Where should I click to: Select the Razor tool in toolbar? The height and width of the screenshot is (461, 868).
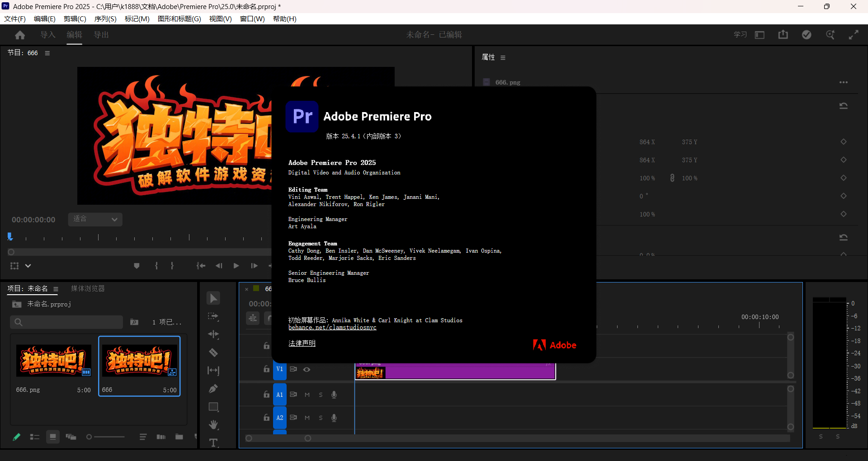pos(213,353)
